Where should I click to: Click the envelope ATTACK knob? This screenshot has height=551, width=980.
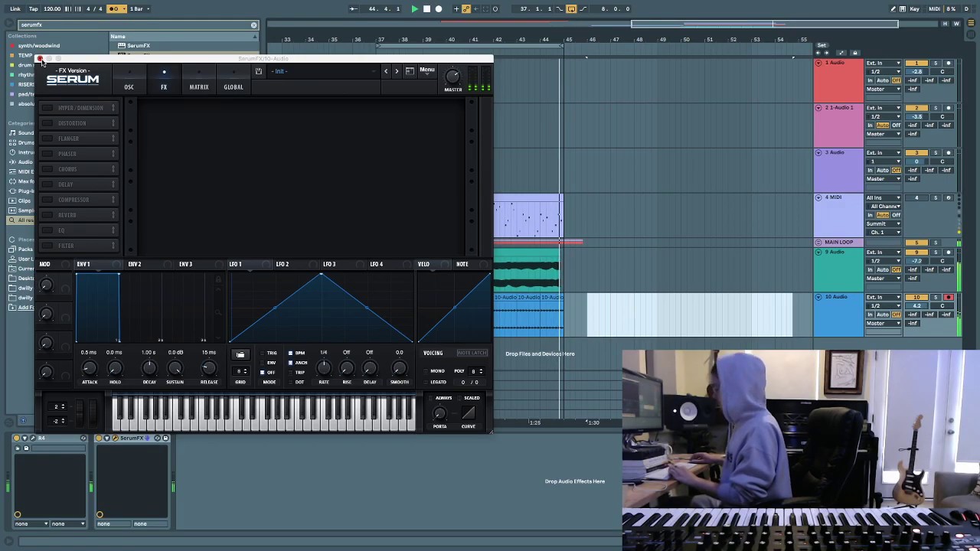tap(90, 369)
